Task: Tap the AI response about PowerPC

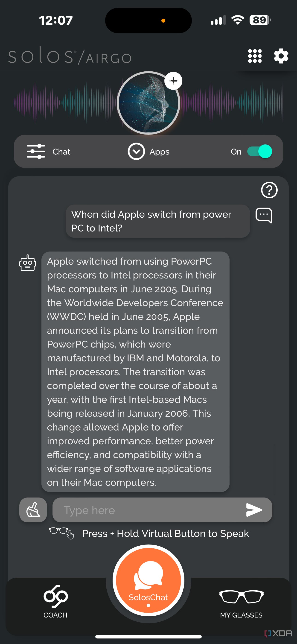Action: click(135, 372)
